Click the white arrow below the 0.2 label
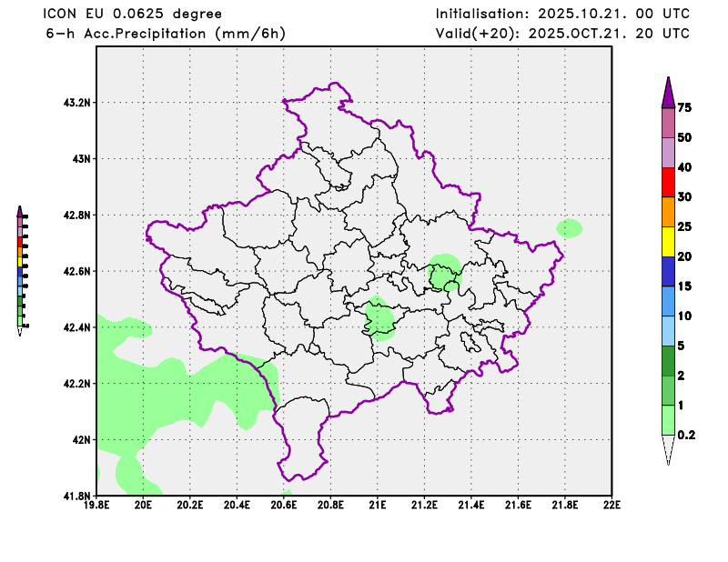Screen dimensions: 728x562 [667, 449]
